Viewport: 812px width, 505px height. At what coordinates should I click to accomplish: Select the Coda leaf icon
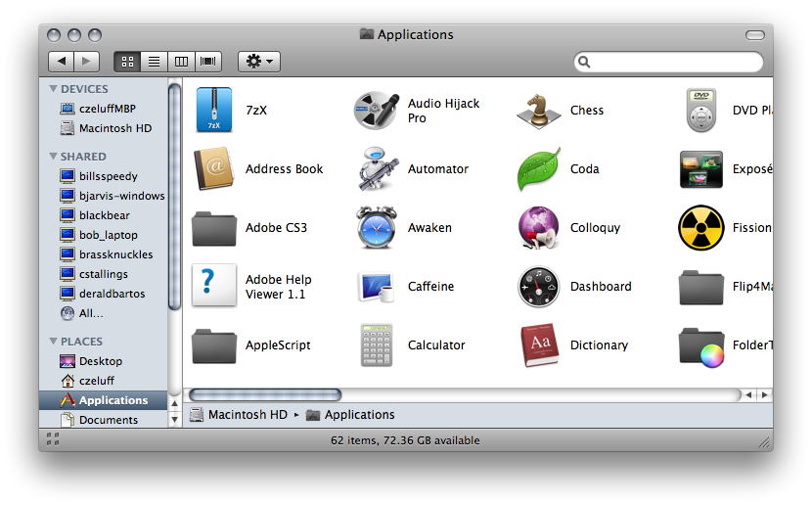click(x=539, y=169)
